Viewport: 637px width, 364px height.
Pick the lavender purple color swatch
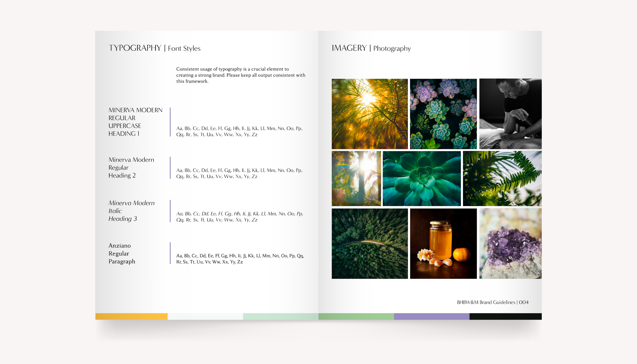coord(431,316)
